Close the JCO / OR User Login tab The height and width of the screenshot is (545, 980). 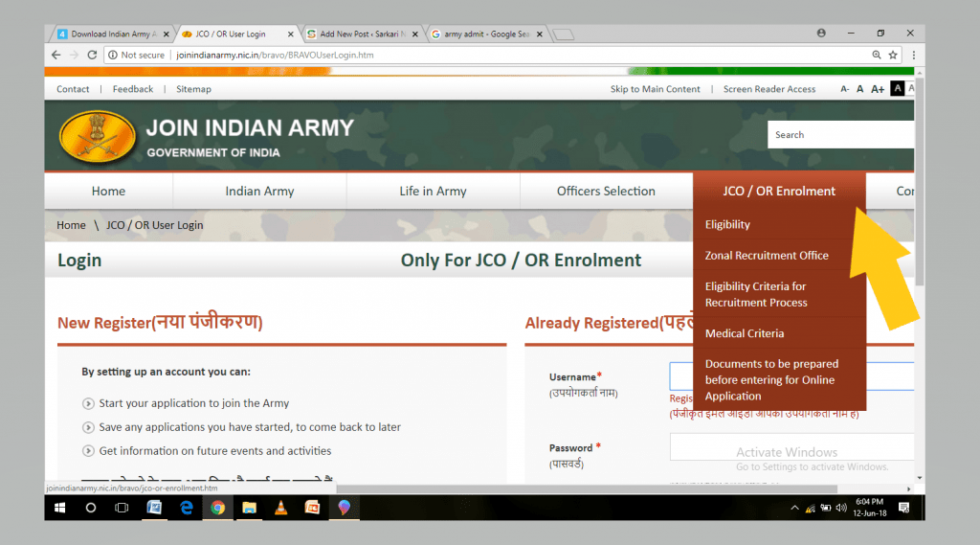291,34
